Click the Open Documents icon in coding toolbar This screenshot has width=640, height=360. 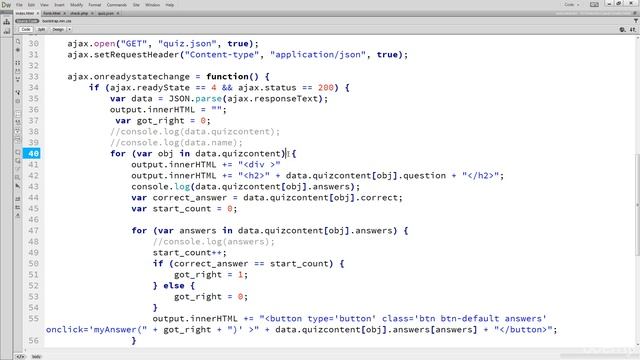click(x=18, y=41)
